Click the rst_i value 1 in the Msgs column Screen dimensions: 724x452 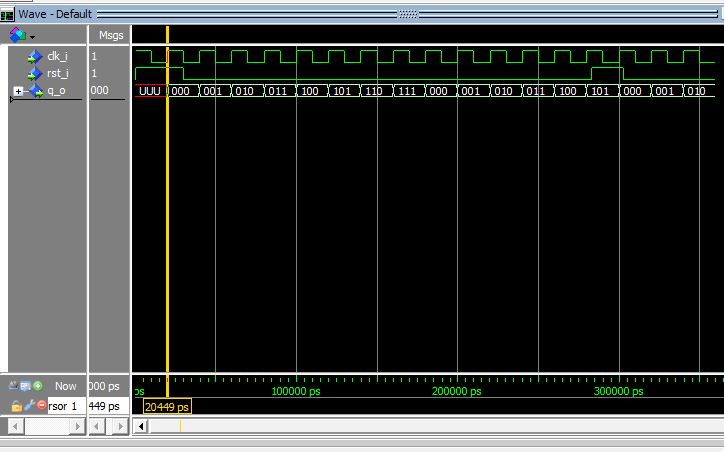[x=94, y=73]
